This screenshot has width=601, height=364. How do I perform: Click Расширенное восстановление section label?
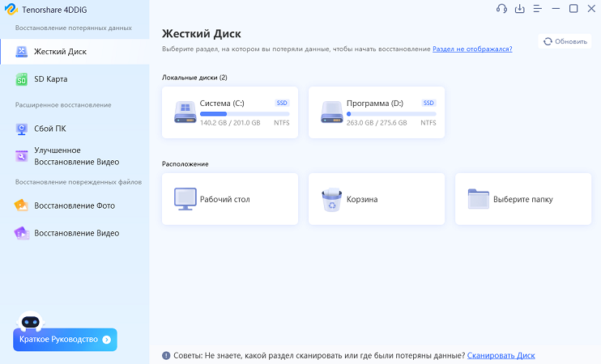[x=63, y=105]
